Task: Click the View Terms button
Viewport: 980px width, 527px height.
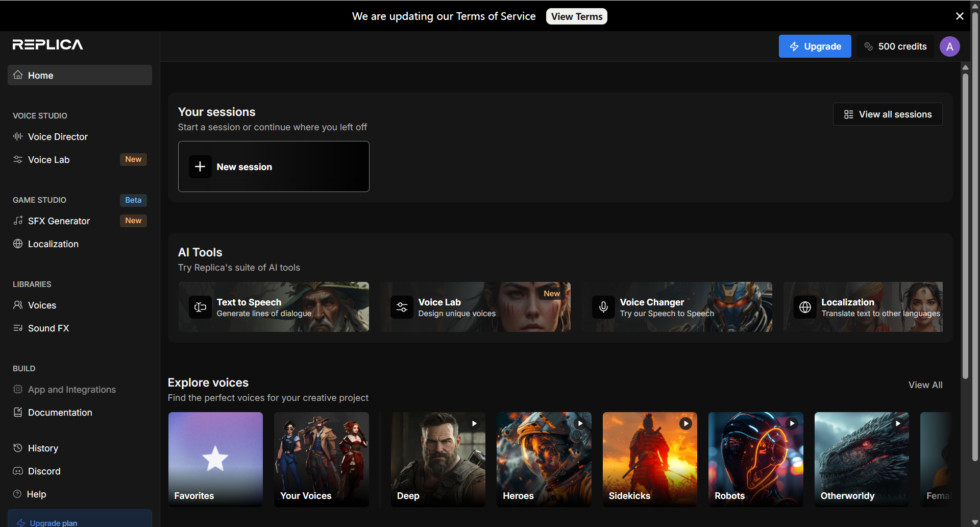Action: point(577,16)
